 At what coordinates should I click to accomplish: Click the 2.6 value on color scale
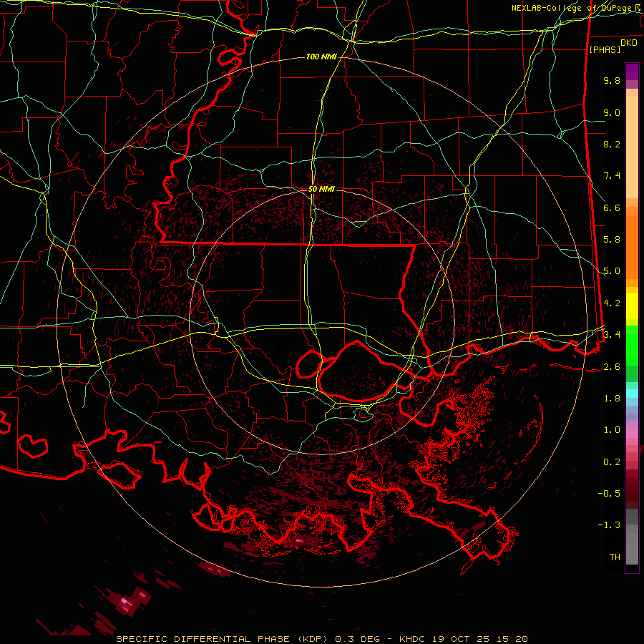point(612,367)
